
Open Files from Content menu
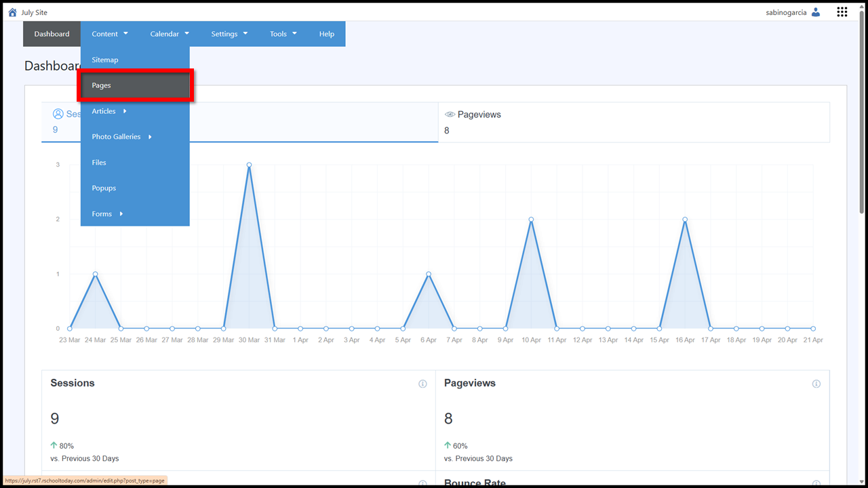(135, 163)
